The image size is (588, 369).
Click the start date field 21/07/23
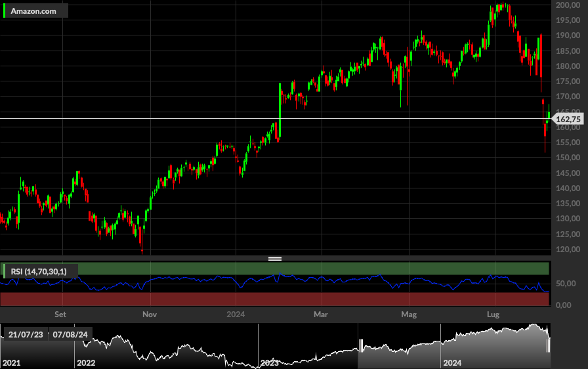26,334
